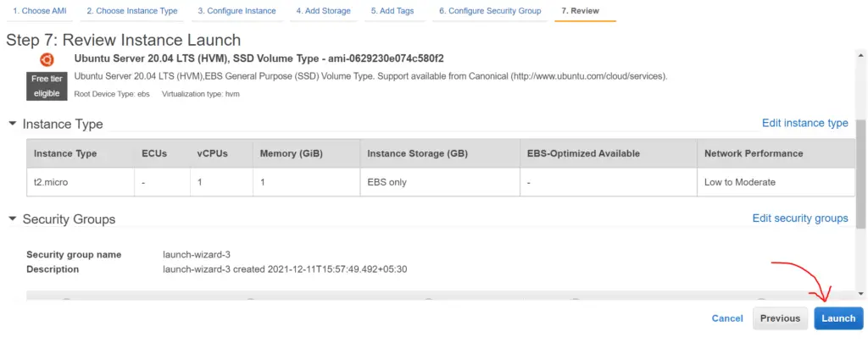Collapse the Security Groups section triangle
Image resolution: width=868 pixels, height=343 pixels.
13,219
